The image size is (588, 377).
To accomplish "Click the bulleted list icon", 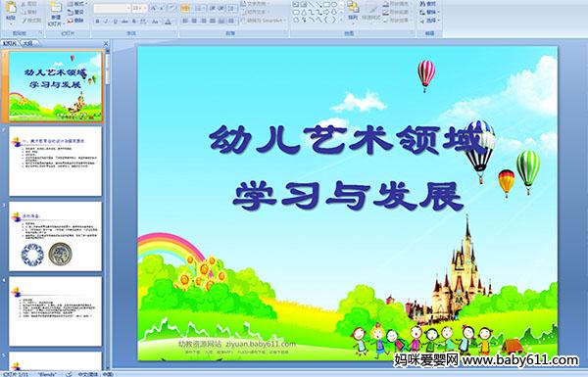I will (x=185, y=8).
